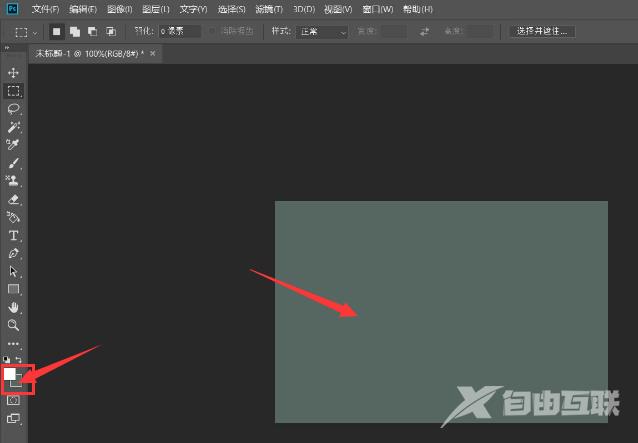The image size is (638, 443).
Task: Swap foreground and background colors
Action: (x=18, y=359)
